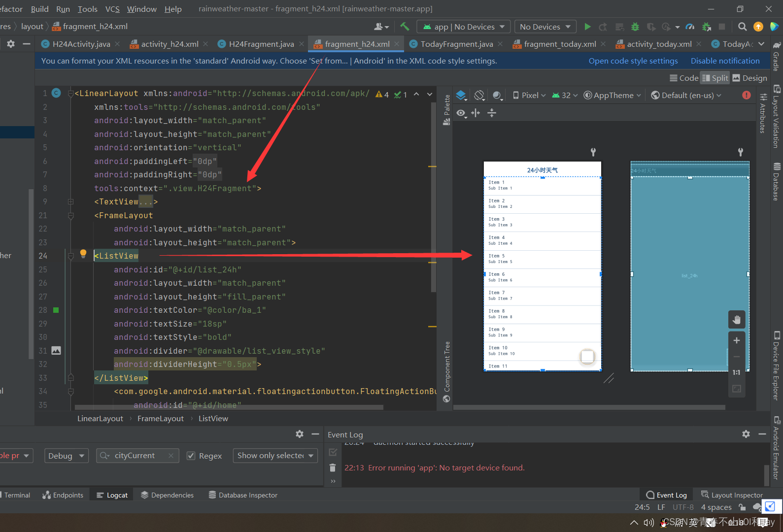Open Default (en-us) locale dropdown
The width and height of the screenshot is (783, 532).
coord(686,95)
